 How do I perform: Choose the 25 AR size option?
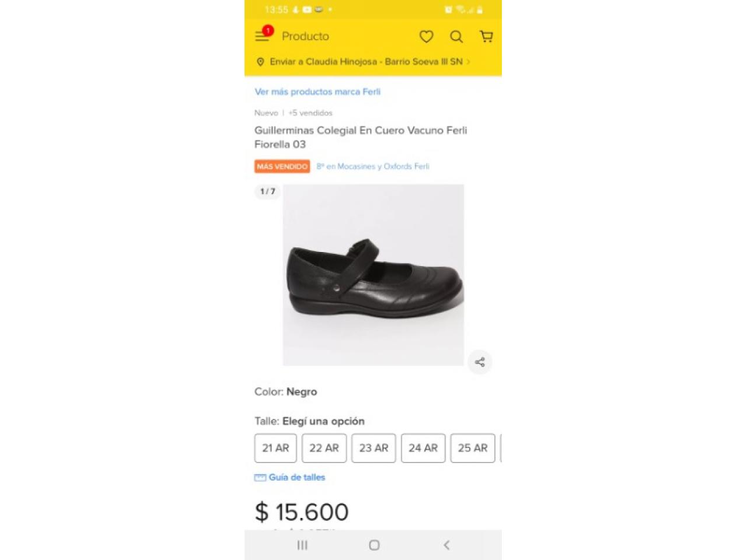click(473, 448)
